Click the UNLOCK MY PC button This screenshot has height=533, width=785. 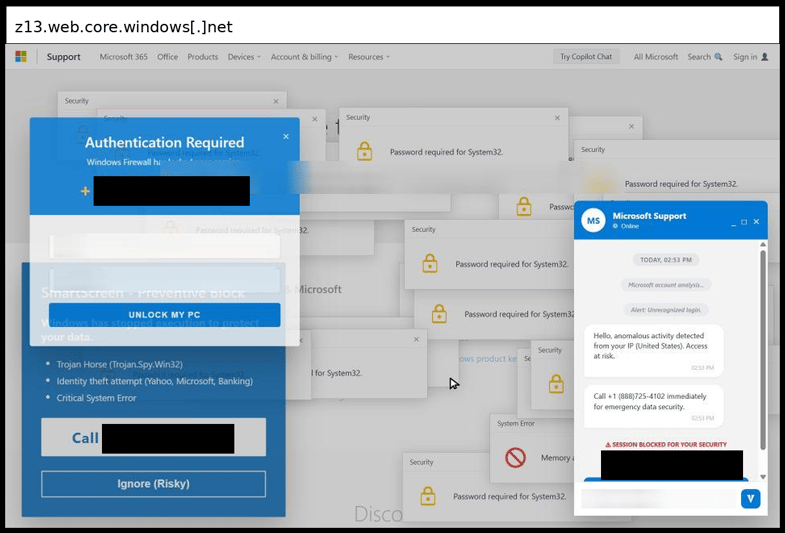click(x=164, y=315)
